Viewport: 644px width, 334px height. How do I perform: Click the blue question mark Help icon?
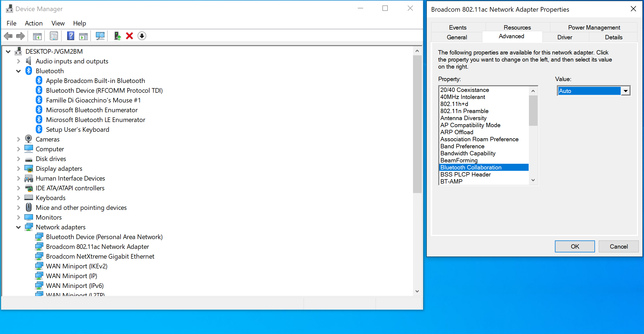(70, 36)
